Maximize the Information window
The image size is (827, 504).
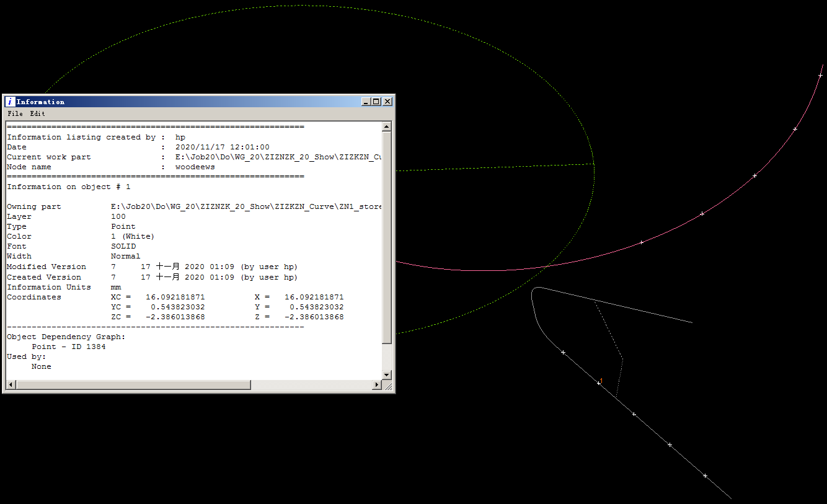[x=376, y=102]
